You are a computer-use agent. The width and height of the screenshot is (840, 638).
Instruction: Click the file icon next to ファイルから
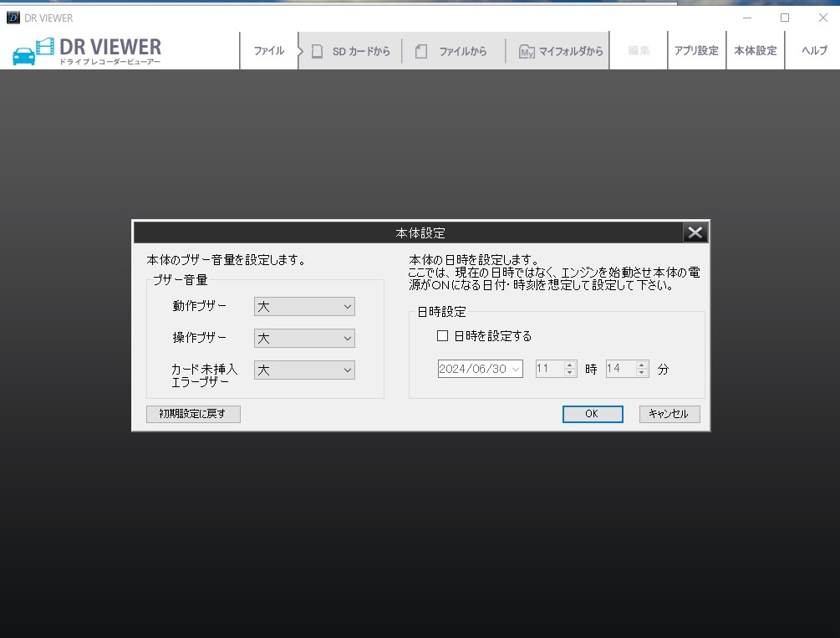click(x=421, y=50)
